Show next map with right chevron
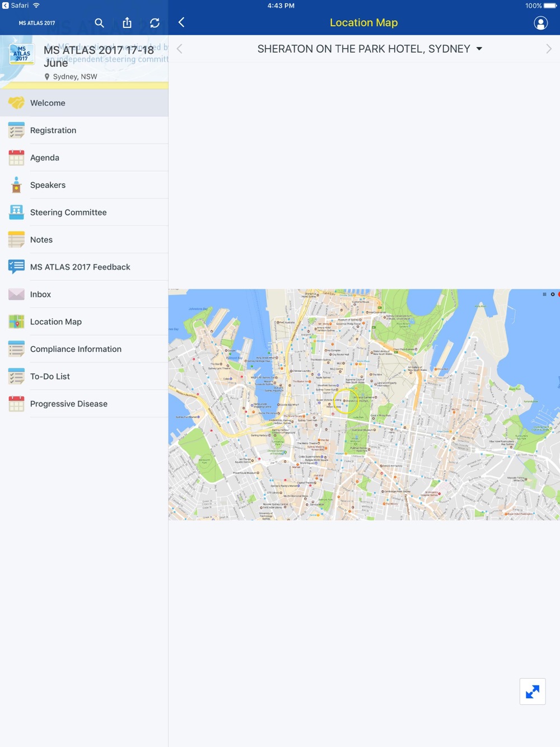 pos(549,49)
